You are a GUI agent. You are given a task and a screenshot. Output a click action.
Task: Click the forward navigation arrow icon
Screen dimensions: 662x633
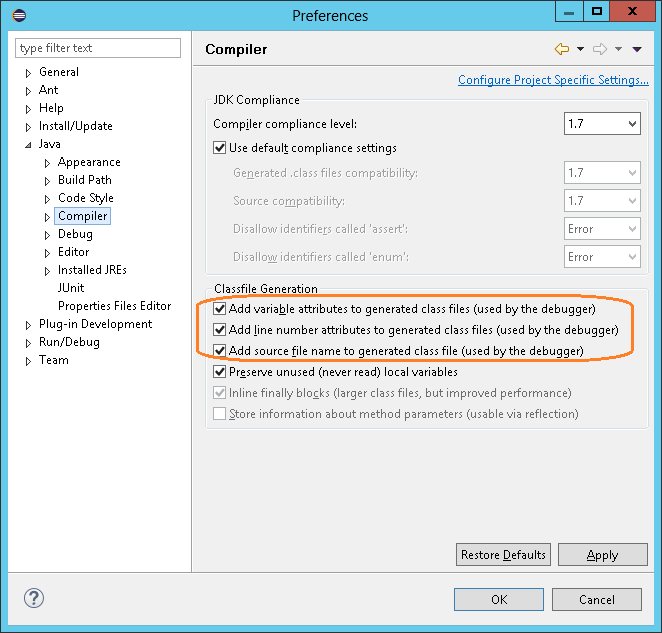tap(600, 49)
